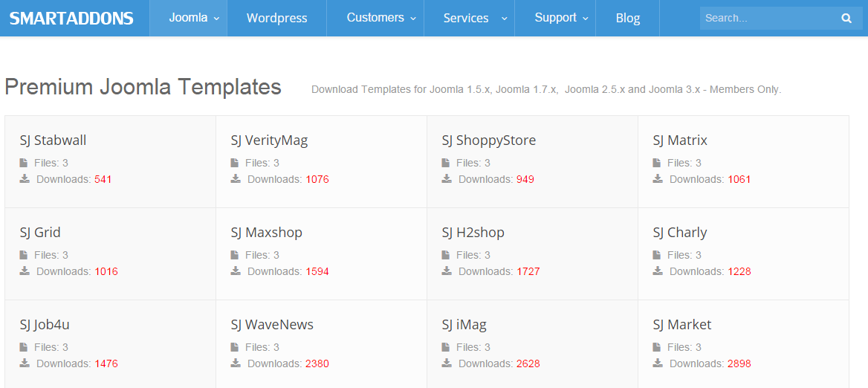
Task: Click the download count 2380
Action: click(317, 363)
